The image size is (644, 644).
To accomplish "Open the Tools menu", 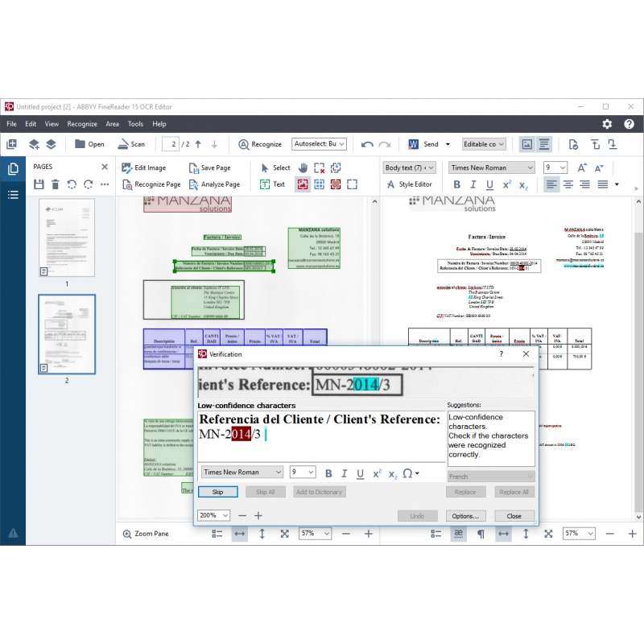I will pyautogui.click(x=135, y=124).
